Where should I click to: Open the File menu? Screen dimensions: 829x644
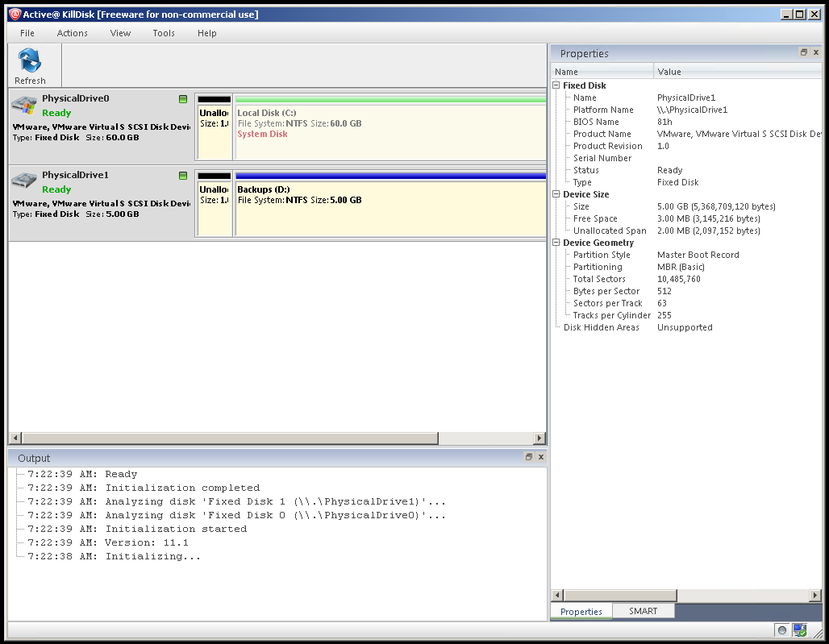pos(27,33)
